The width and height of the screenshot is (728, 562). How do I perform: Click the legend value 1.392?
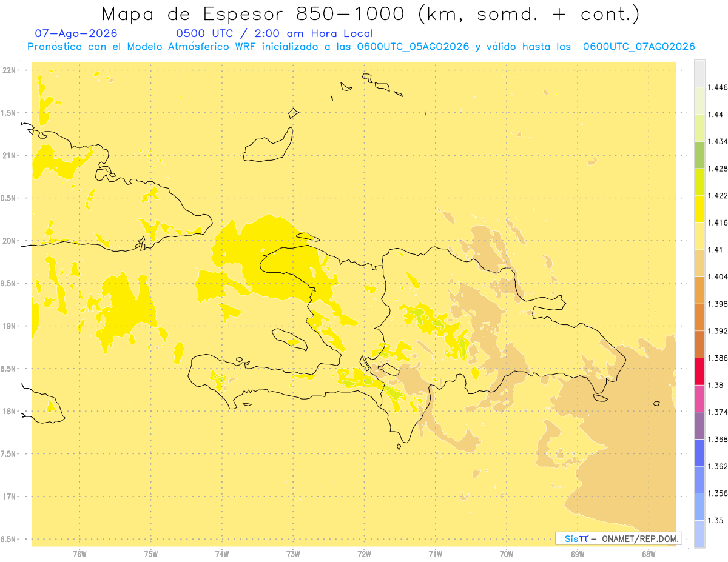coord(718,331)
